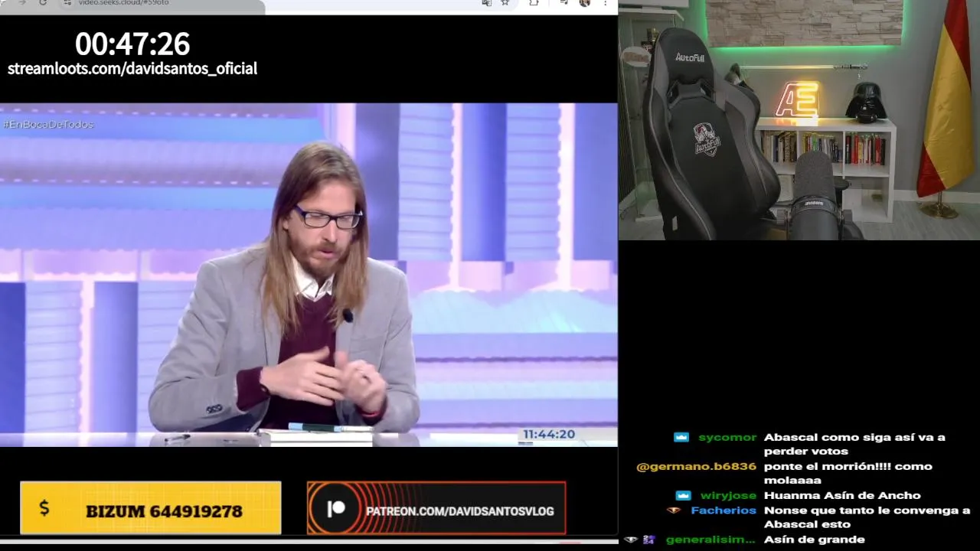Click the 00:47:26 stream timer

coord(132,44)
